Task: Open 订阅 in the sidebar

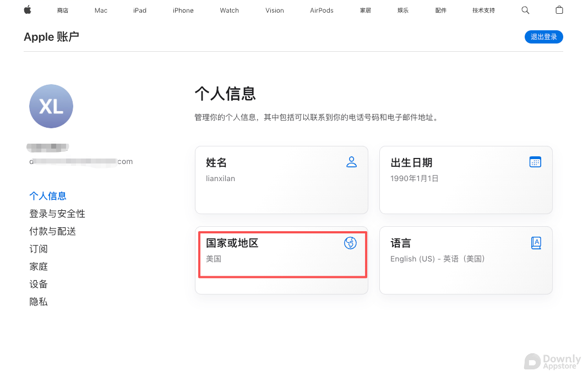Action: [38, 249]
